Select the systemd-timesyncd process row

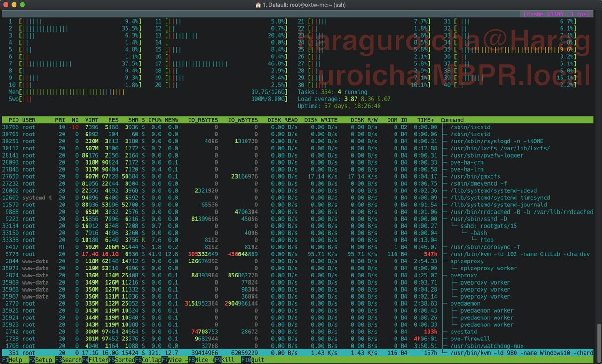[298, 198]
